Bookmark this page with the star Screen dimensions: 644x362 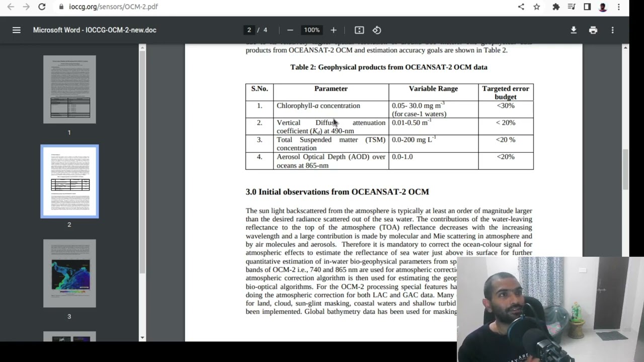(x=537, y=7)
